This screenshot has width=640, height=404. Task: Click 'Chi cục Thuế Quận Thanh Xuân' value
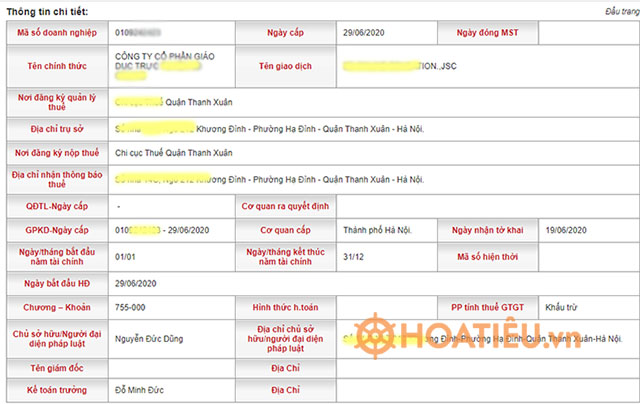click(x=173, y=153)
